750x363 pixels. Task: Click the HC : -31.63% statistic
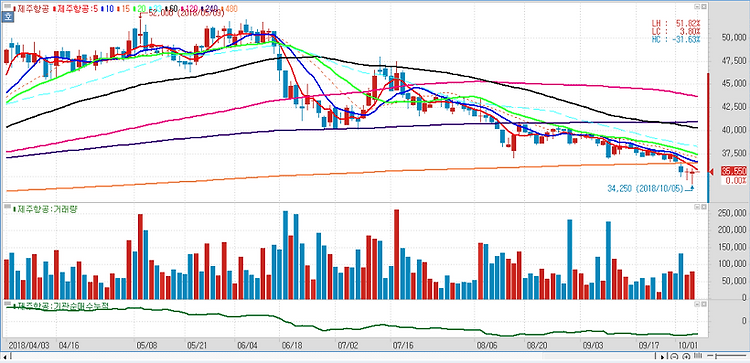[676, 39]
